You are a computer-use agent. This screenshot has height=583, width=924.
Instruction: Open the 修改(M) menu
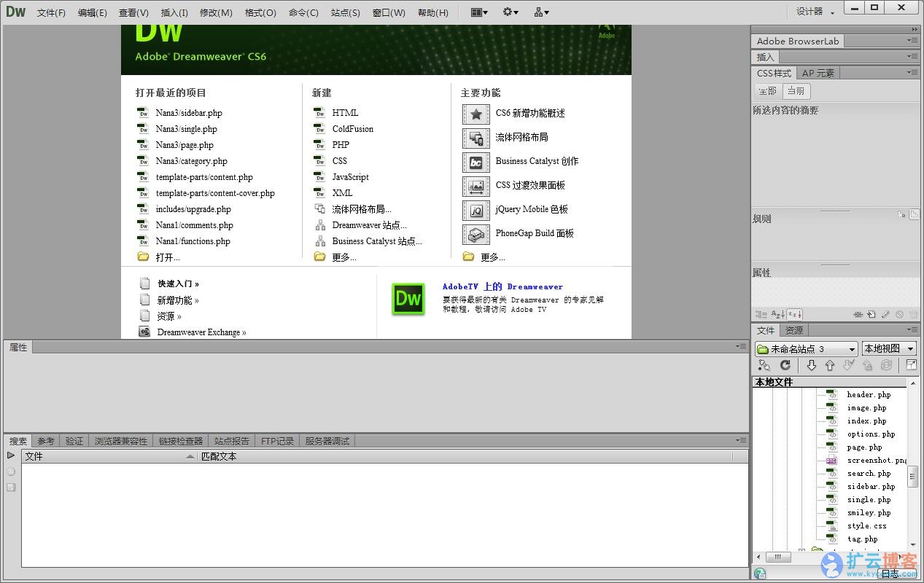tap(216, 12)
